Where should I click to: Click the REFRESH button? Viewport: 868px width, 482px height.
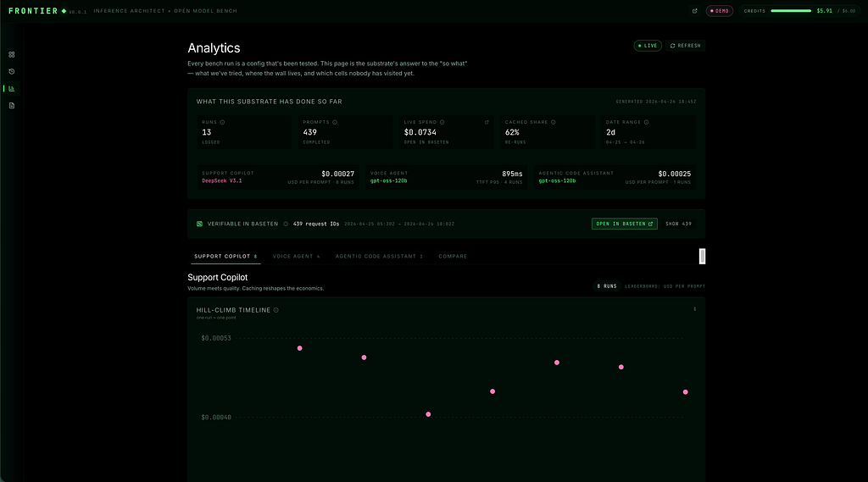(x=685, y=46)
